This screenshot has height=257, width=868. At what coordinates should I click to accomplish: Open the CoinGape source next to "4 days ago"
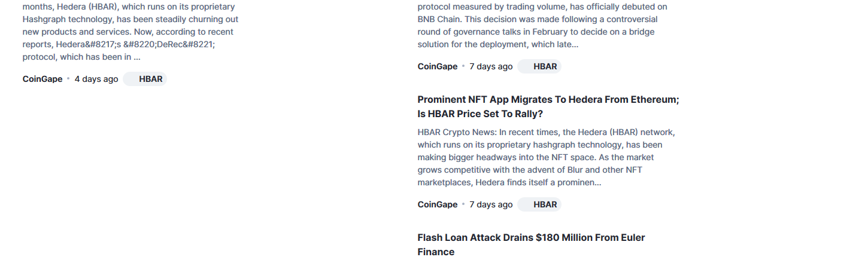click(x=43, y=79)
